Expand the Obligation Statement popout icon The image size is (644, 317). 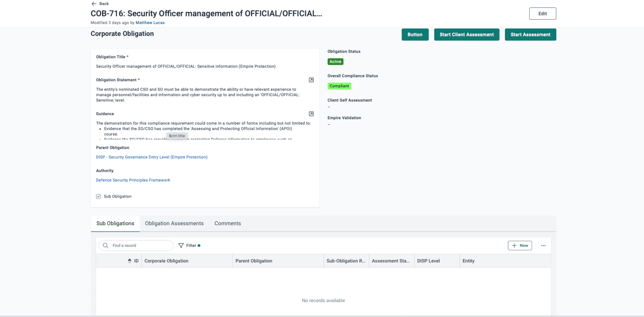point(311,80)
